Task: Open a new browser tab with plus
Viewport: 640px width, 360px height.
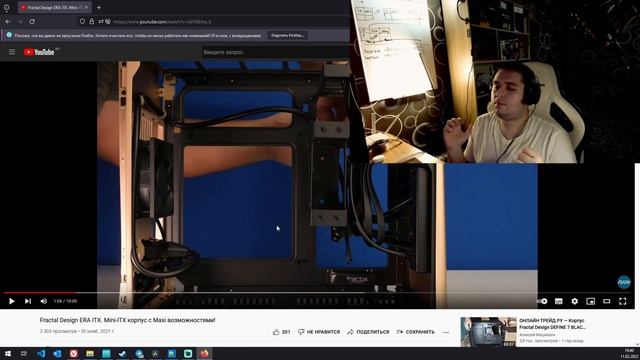Action: click(x=99, y=7)
